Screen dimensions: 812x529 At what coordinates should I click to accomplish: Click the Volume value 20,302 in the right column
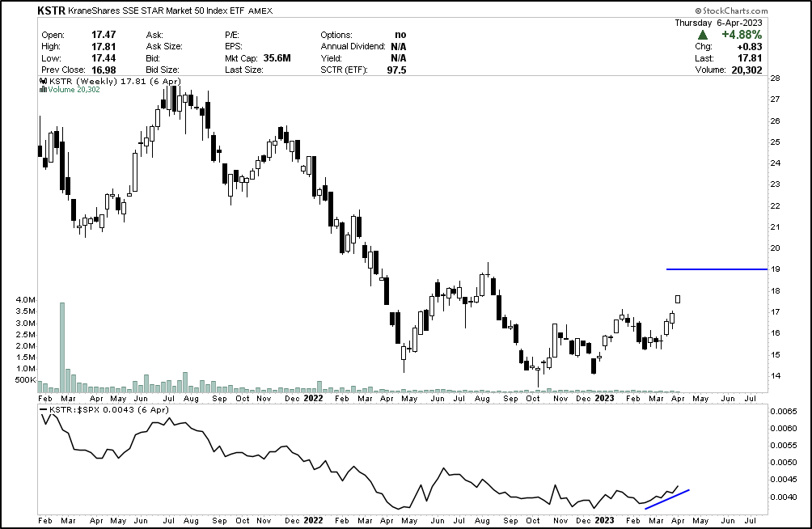[x=746, y=70]
